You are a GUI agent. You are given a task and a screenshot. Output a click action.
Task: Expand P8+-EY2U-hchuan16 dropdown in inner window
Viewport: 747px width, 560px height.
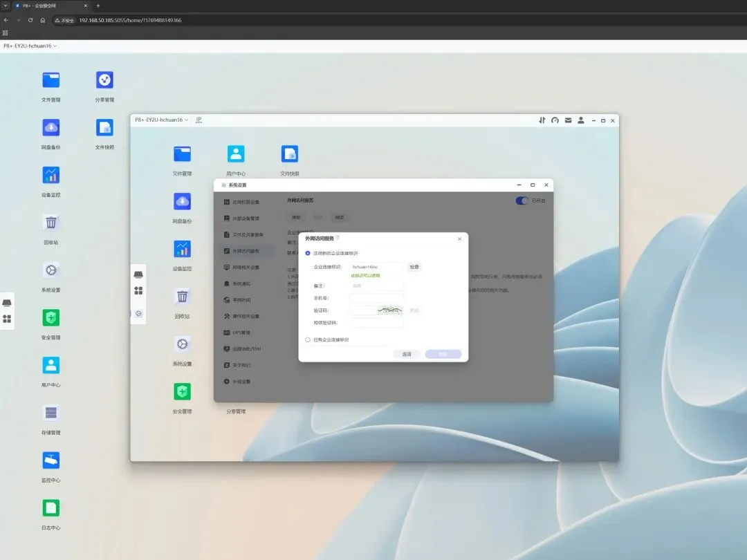coord(161,120)
